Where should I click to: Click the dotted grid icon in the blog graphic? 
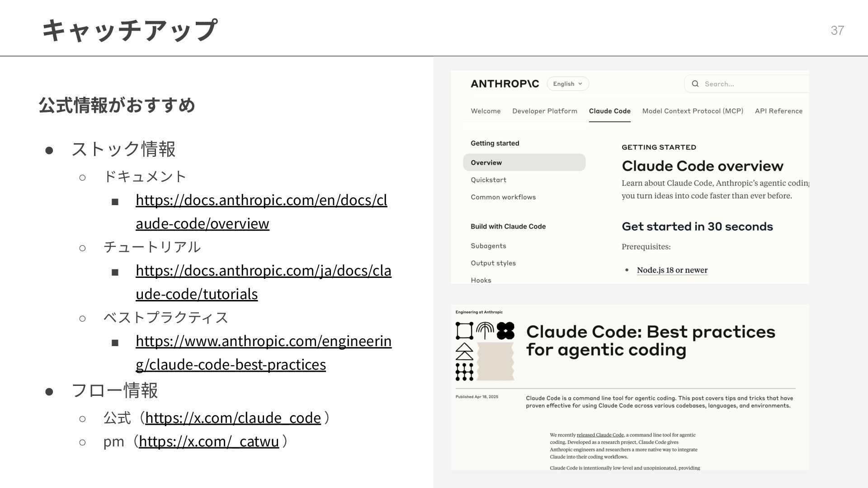click(464, 372)
